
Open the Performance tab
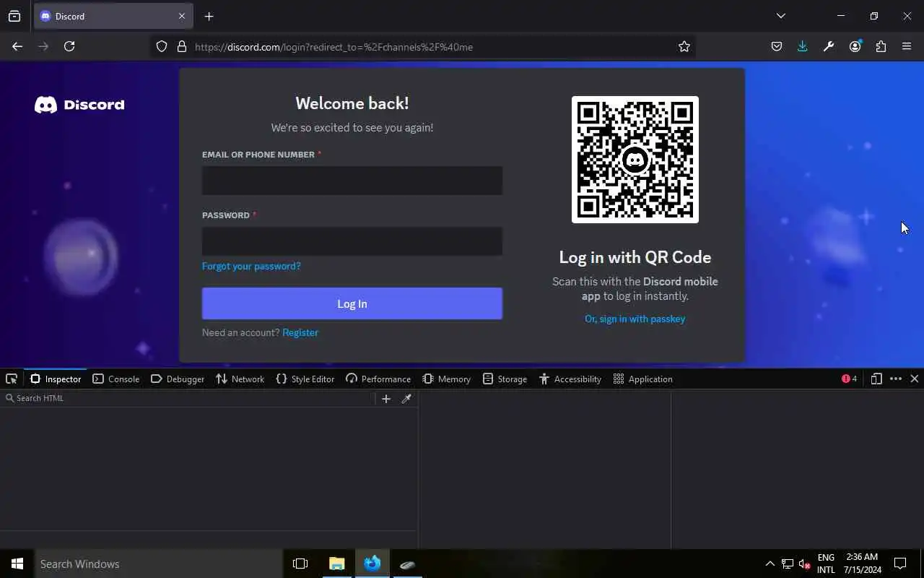378,379
